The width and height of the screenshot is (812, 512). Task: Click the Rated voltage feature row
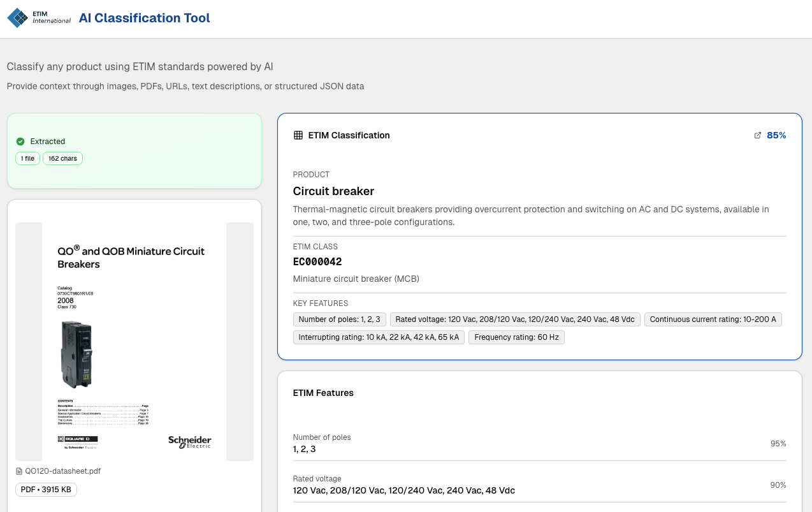point(539,485)
